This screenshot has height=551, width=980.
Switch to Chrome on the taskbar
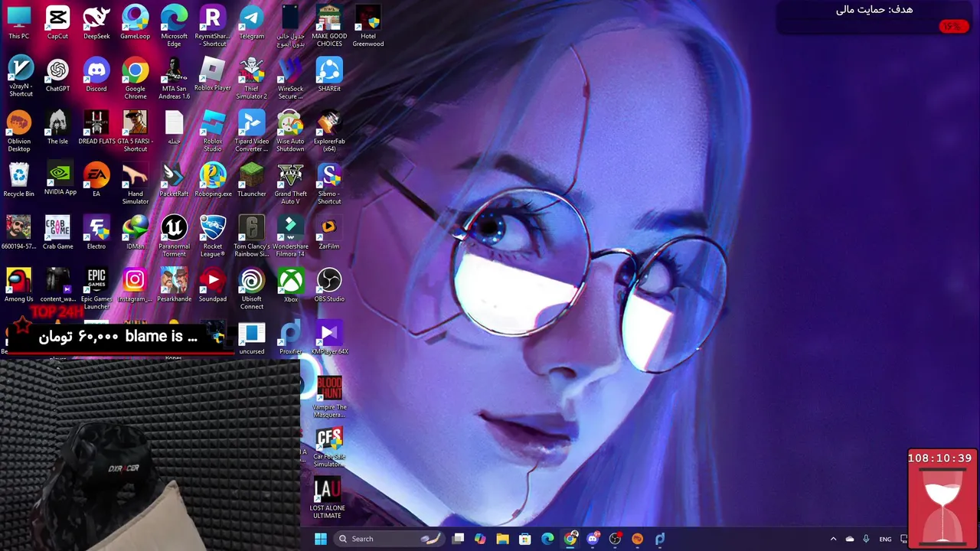[570, 539]
